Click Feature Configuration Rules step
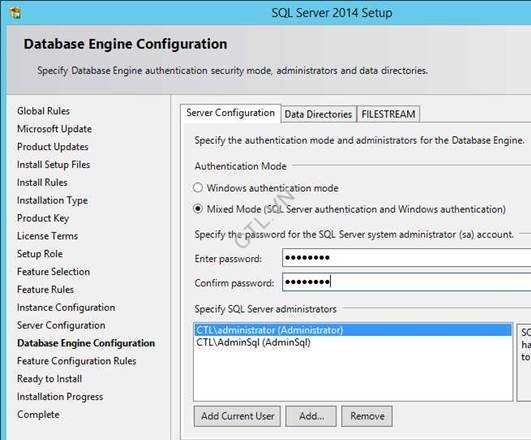The width and height of the screenshot is (531, 440). (77, 361)
